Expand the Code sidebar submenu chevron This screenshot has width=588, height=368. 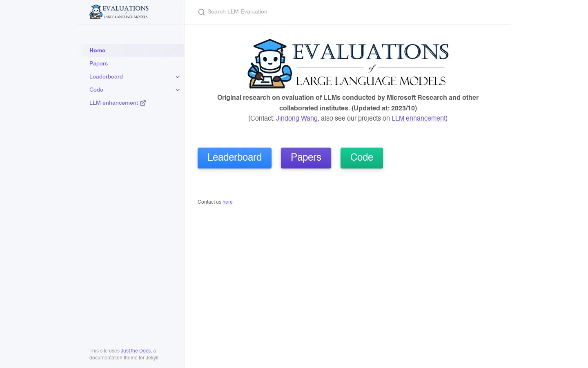click(178, 90)
